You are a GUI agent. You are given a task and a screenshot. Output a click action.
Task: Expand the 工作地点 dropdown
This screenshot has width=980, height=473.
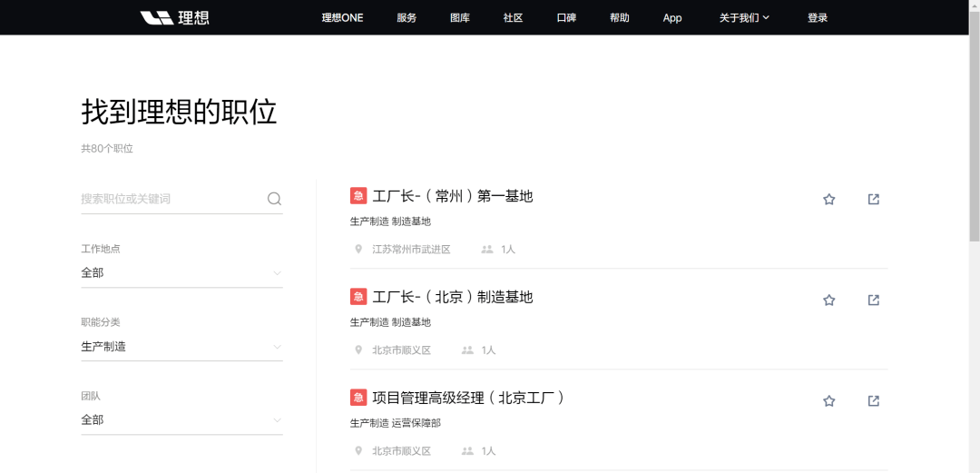(x=181, y=272)
